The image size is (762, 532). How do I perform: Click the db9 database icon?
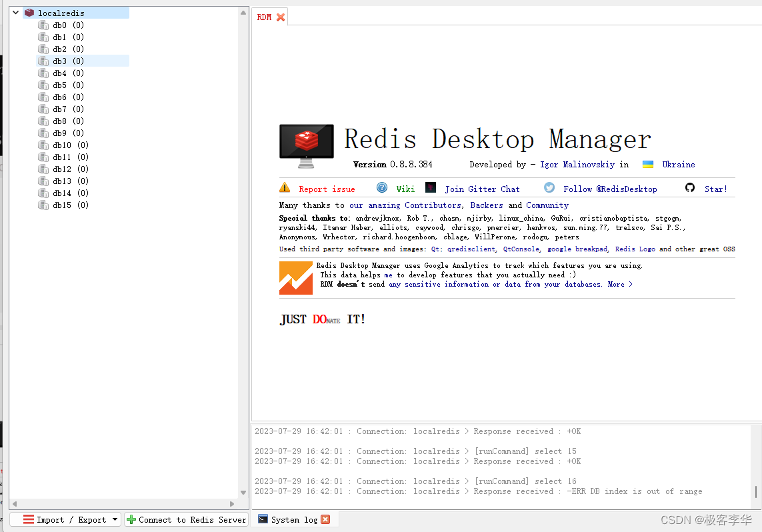point(43,133)
